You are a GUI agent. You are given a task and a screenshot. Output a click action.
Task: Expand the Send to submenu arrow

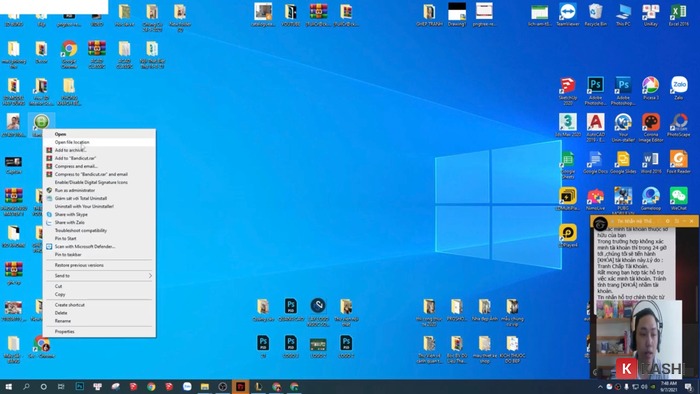point(150,276)
